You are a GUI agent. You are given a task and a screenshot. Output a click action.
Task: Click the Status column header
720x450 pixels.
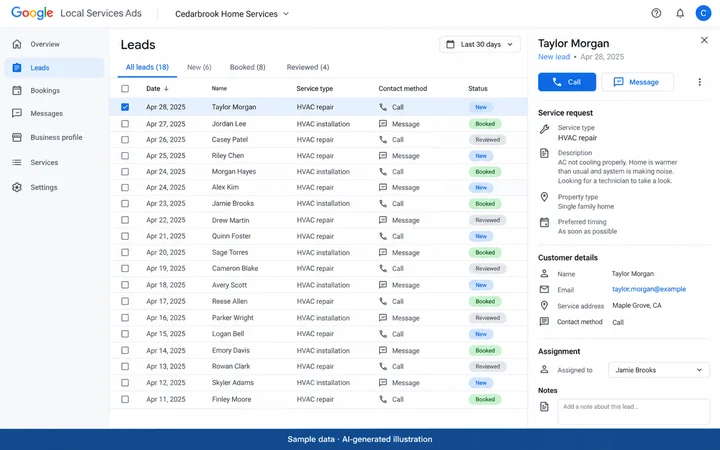pos(478,89)
